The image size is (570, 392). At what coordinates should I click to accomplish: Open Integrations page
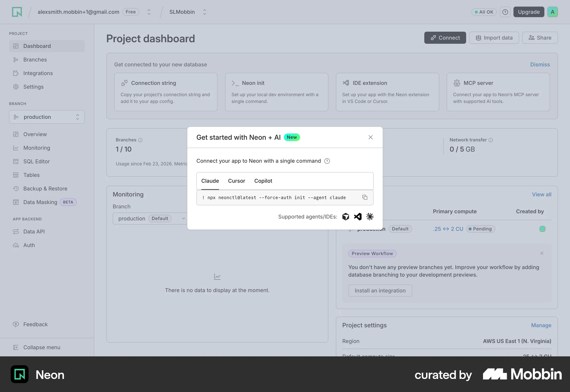pyautogui.click(x=47, y=73)
